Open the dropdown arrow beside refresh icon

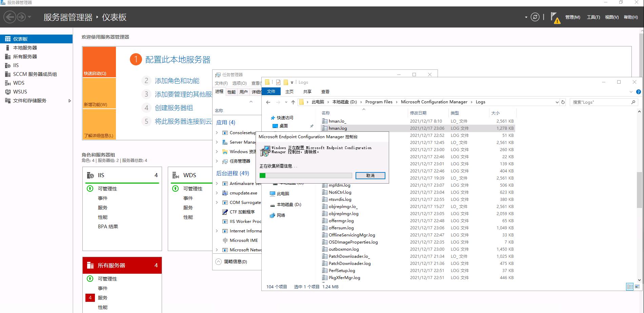(526, 17)
